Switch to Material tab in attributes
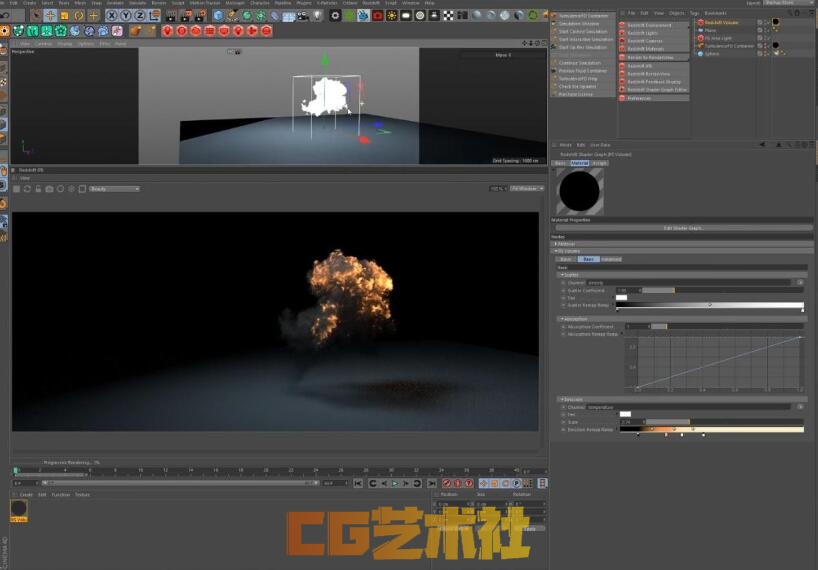The width and height of the screenshot is (818, 570). [579, 163]
